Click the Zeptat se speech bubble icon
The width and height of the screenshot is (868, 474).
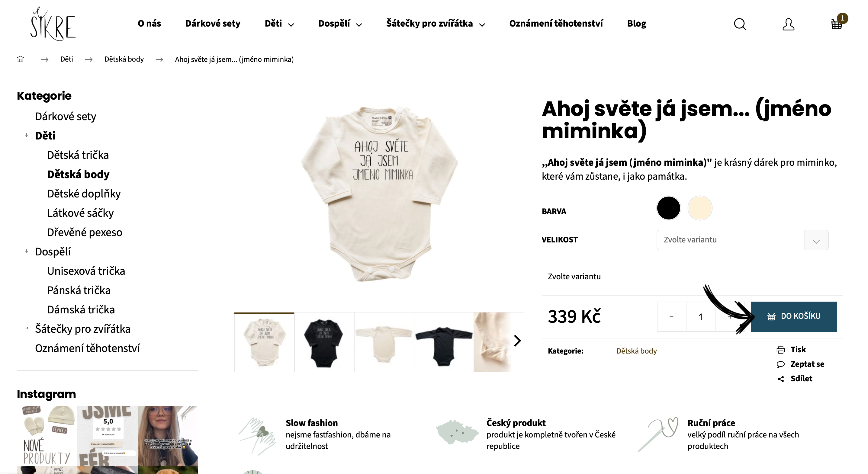point(780,364)
